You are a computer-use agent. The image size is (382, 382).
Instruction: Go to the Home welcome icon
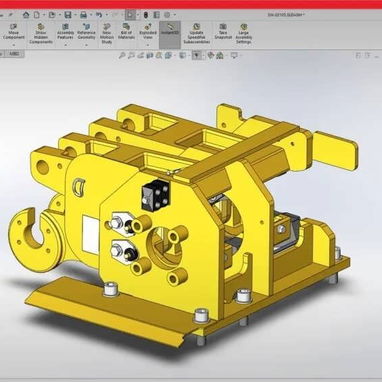[26, 15]
